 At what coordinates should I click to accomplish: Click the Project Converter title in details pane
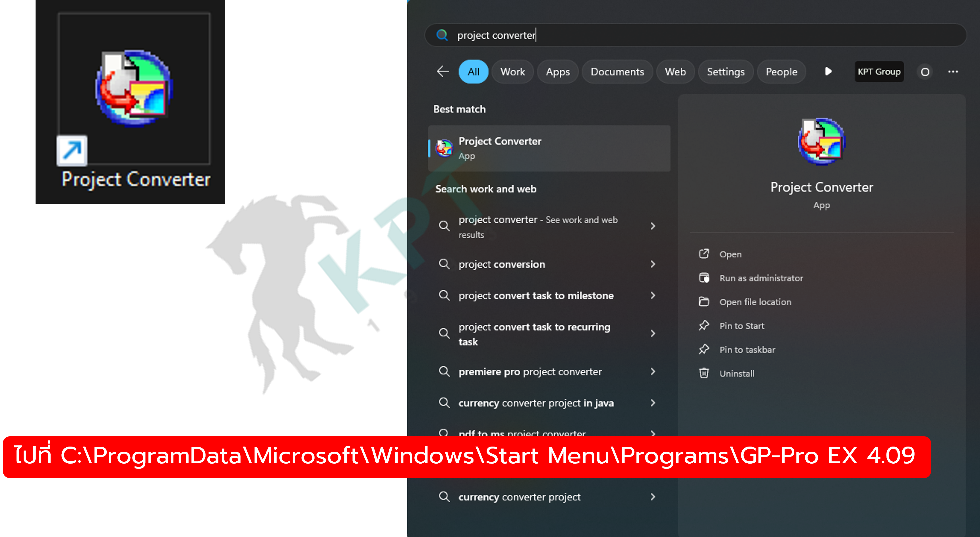coord(821,187)
